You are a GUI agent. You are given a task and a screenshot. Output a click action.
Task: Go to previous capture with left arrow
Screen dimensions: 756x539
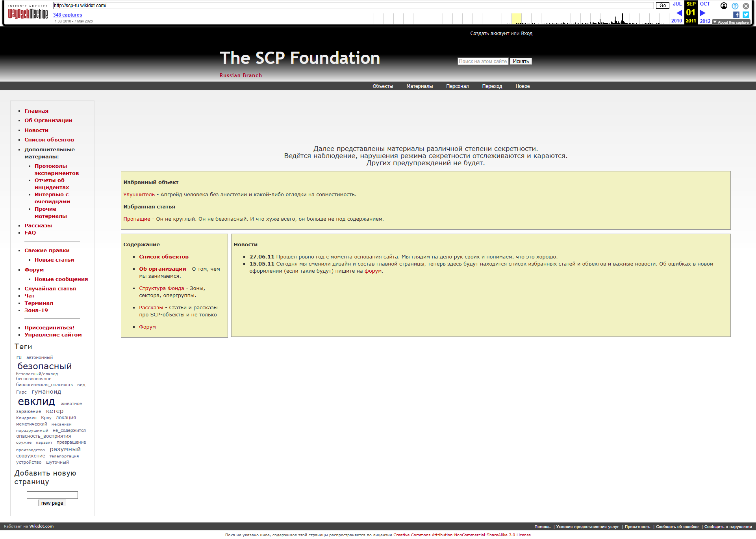(x=679, y=13)
